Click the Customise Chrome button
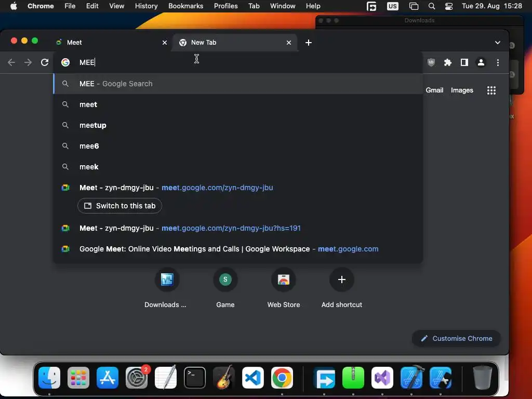532x399 pixels. coord(456,339)
